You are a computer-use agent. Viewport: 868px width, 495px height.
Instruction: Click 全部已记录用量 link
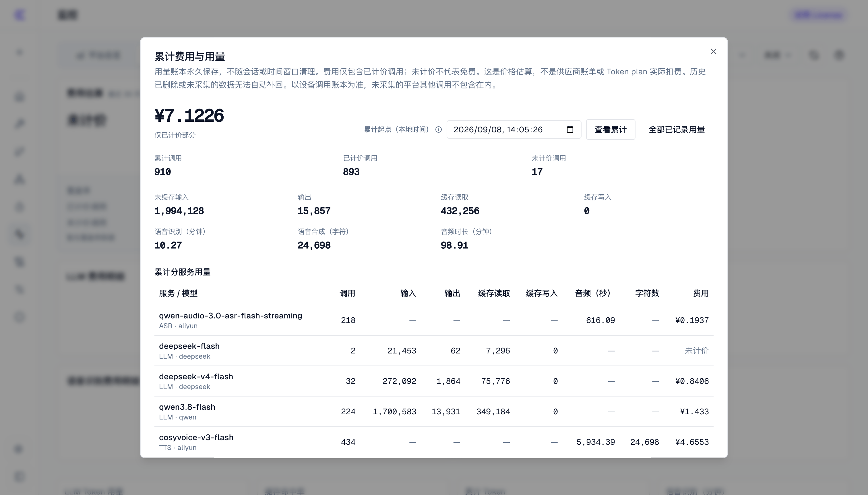(676, 129)
